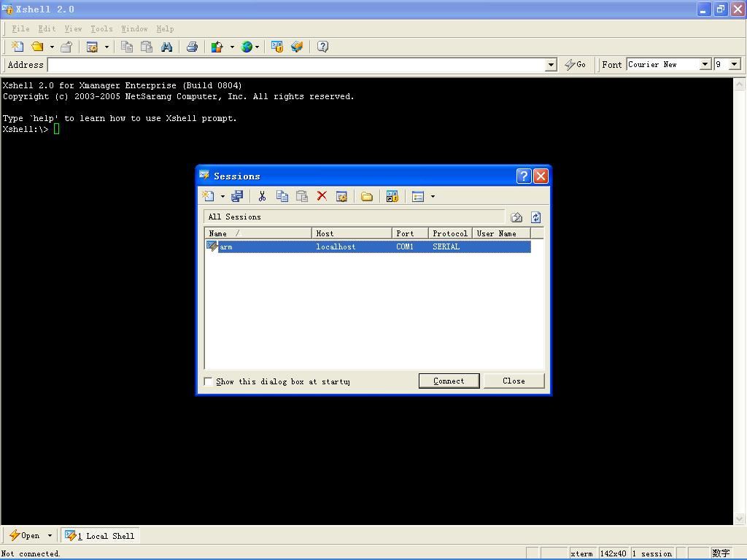Click the globe encoding icon

coord(247,47)
